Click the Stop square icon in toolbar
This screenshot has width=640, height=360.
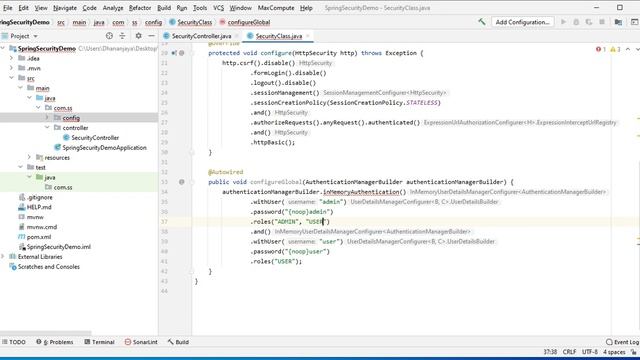tap(602, 22)
